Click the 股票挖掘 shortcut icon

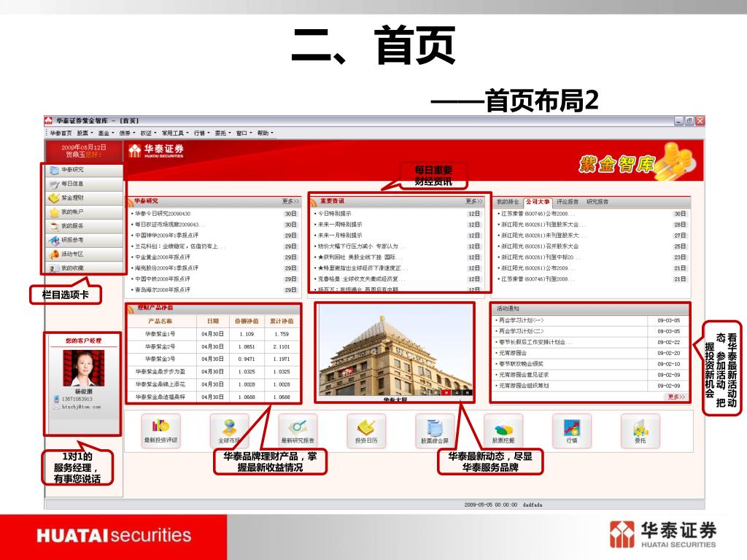click(503, 430)
